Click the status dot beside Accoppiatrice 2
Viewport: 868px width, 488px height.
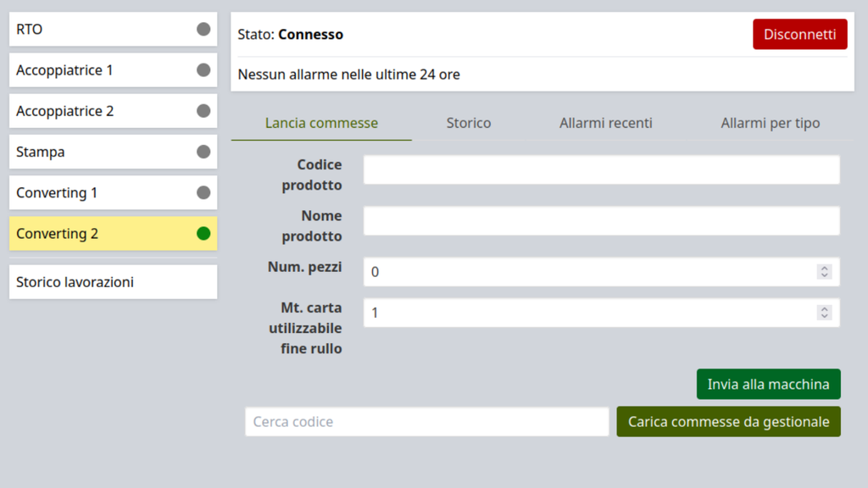pos(203,111)
